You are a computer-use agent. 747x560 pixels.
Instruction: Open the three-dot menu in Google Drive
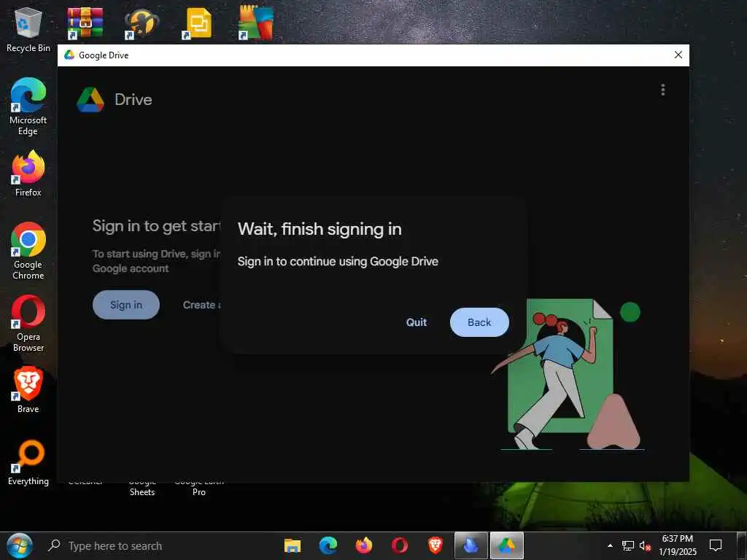click(x=662, y=90)
